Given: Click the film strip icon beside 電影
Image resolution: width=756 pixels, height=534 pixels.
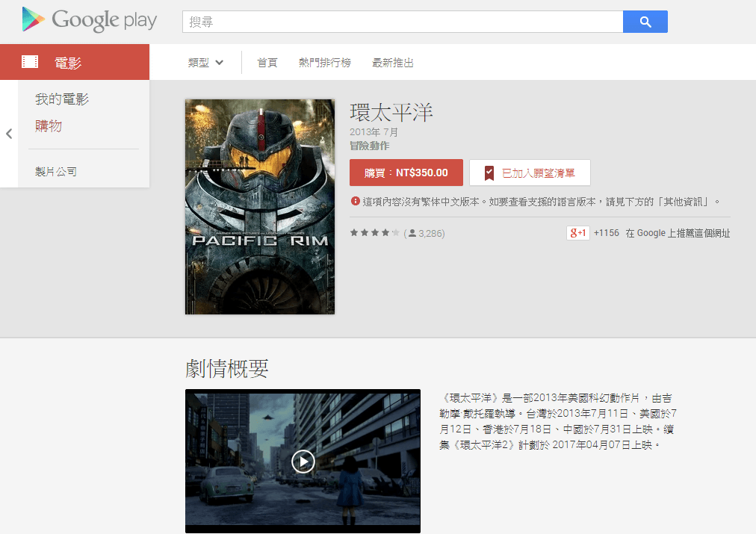Looking at the screenshot, I should point(30,62).
